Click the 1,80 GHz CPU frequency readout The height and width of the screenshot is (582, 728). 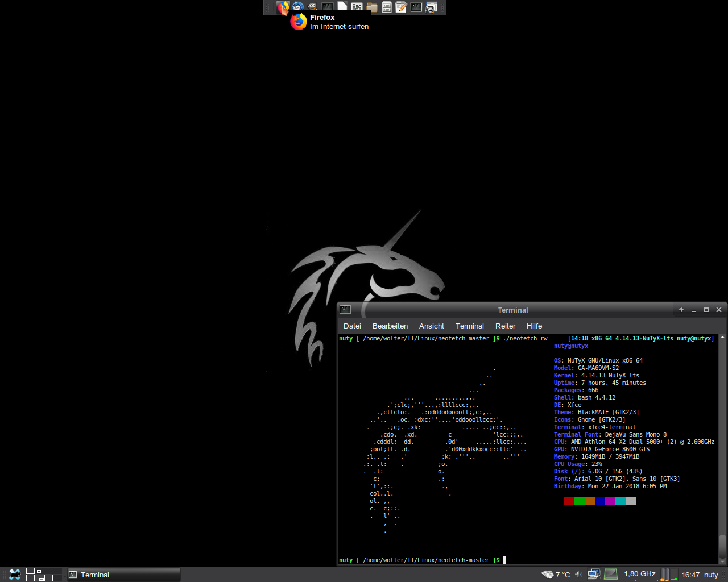pyautogui.click(x=640, y=574)
